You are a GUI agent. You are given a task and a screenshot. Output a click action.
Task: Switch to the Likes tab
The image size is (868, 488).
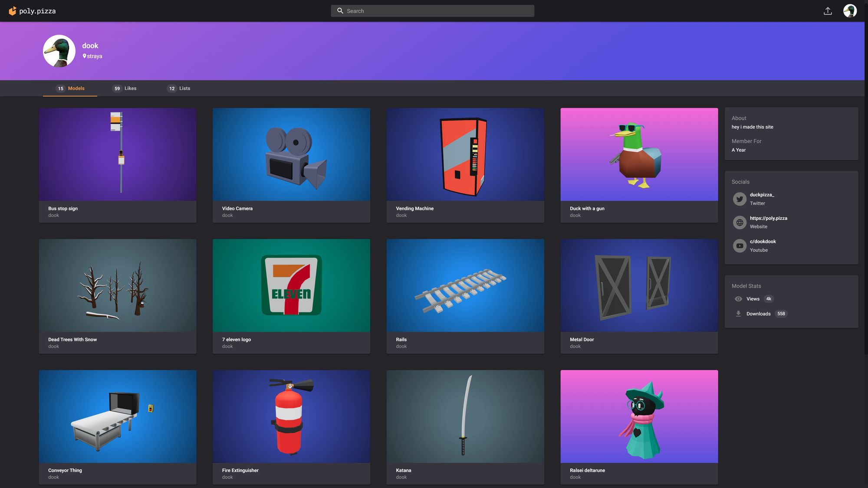(x=125, y=88)
